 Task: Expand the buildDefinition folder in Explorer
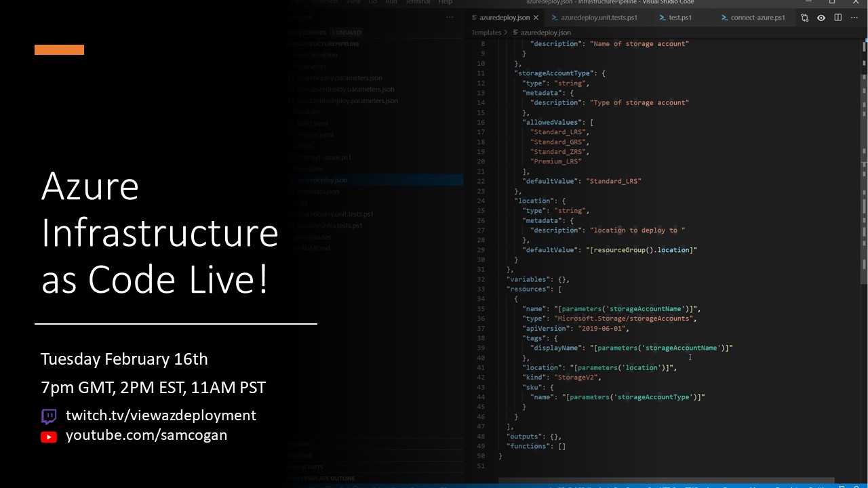pos(316,56)
